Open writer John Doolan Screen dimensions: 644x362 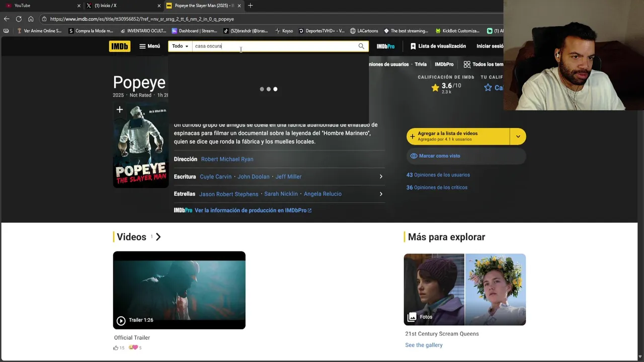coord(254,177)
